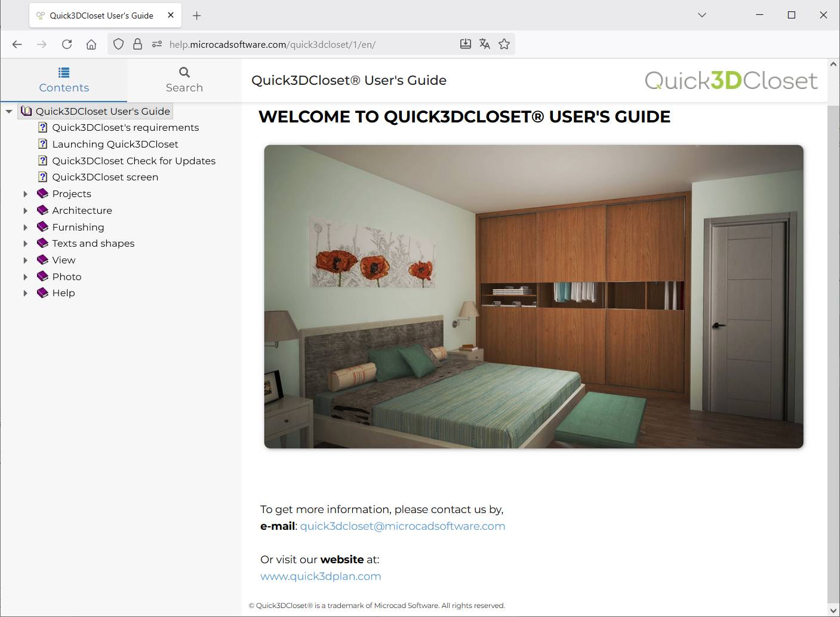This screenshot has height=617, width=840.
Task: Click the browser reload page icon
Action: [x=67, y=44]
